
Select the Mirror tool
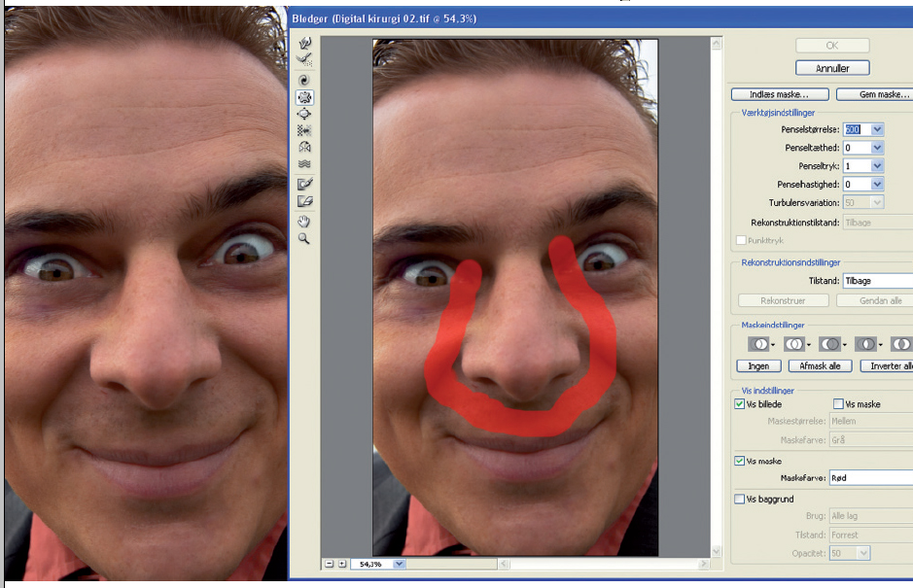pos(304,148)
